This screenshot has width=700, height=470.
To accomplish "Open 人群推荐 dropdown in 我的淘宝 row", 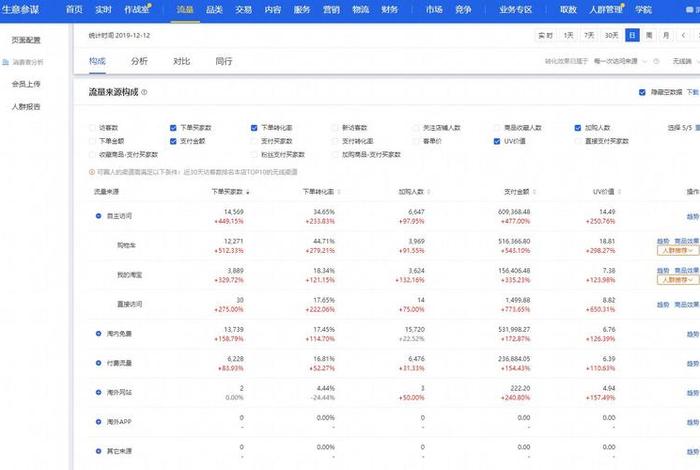I will pos(678,280).
